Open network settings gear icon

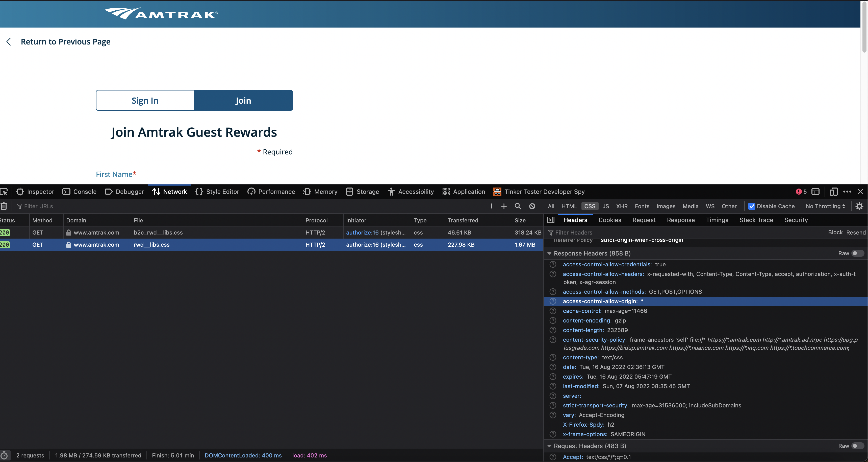tap(860, 206)
